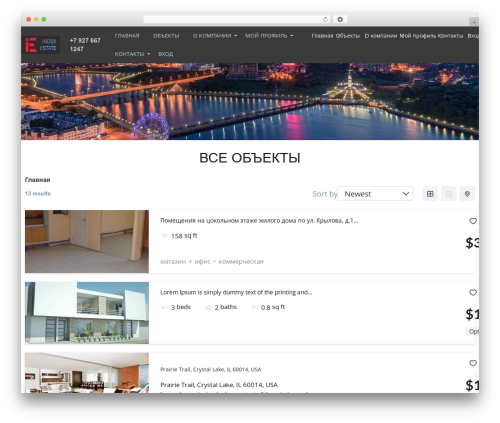Image resolution: width=500 pixels, height=423 pixels.
Task: Click the browser download indicator icon
Action: [340, 19]
